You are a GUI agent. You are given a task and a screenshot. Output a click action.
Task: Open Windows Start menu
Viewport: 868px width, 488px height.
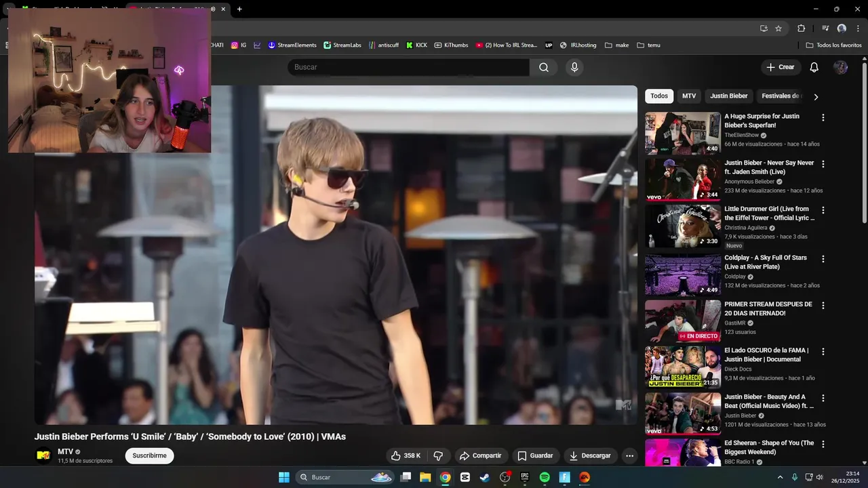[284, 477]
